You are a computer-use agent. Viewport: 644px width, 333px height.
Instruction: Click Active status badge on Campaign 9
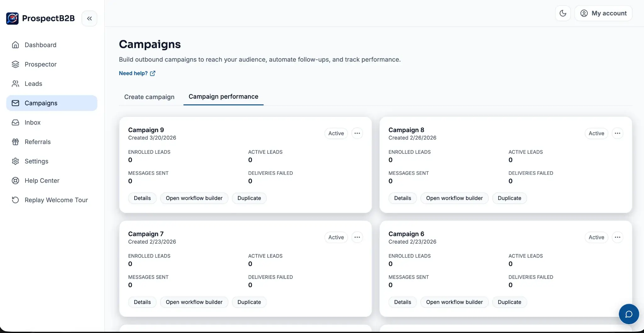[336, 133]
